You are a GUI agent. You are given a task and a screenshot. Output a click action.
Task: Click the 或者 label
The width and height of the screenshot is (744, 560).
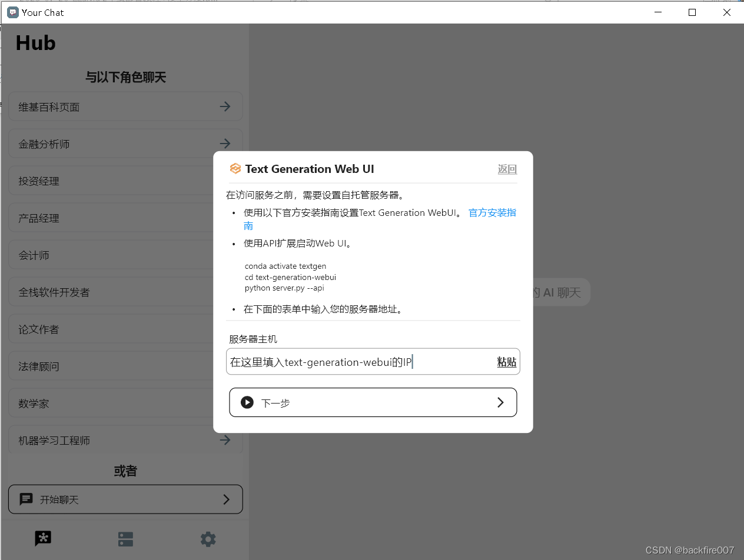125,471
